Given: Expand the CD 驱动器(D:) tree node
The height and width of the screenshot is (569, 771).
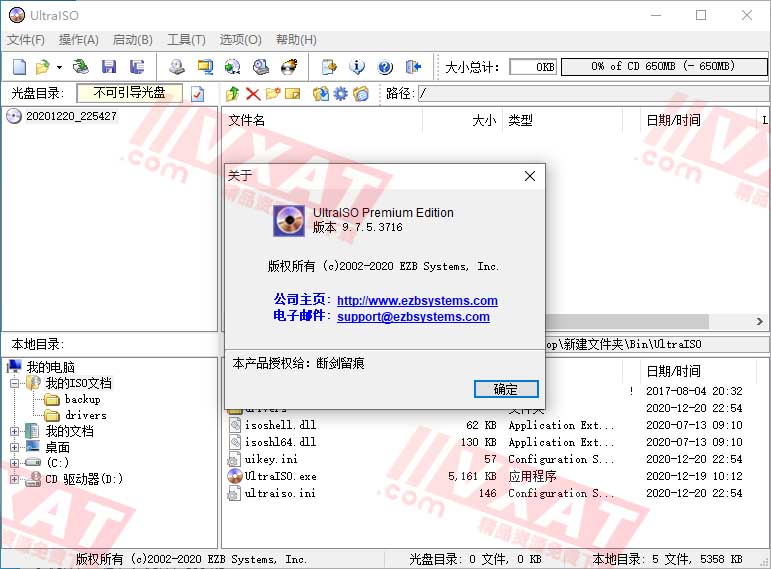Looking at the screenshot, I should (x=14, y=479).
